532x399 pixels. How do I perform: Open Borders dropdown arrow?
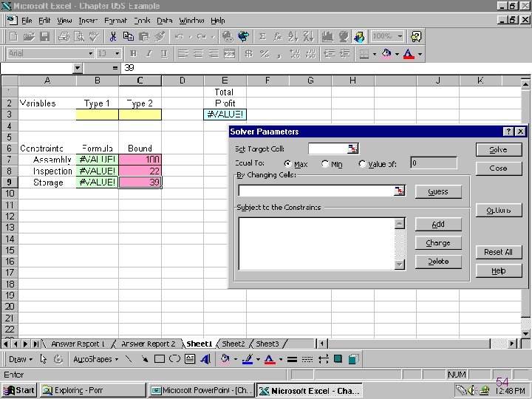tap(375, 54)
